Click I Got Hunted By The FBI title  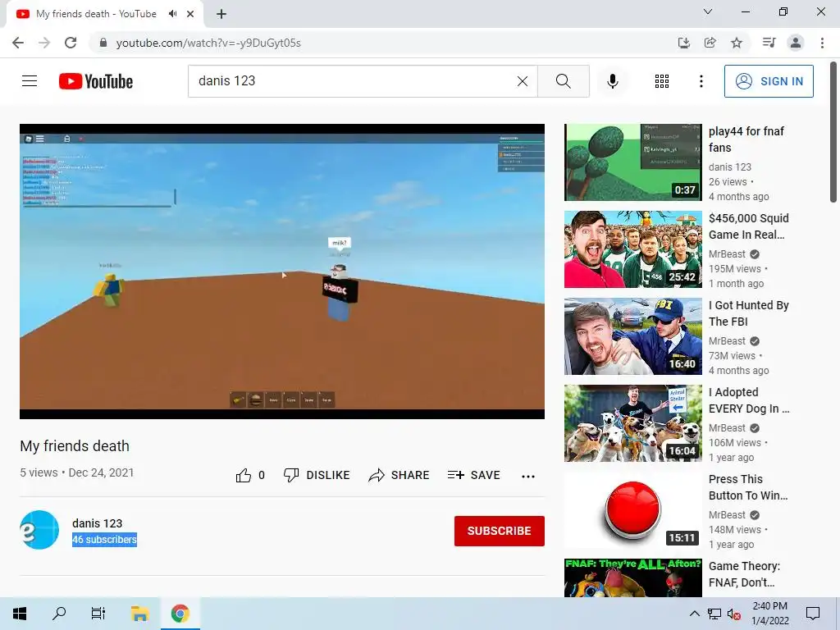748,313
